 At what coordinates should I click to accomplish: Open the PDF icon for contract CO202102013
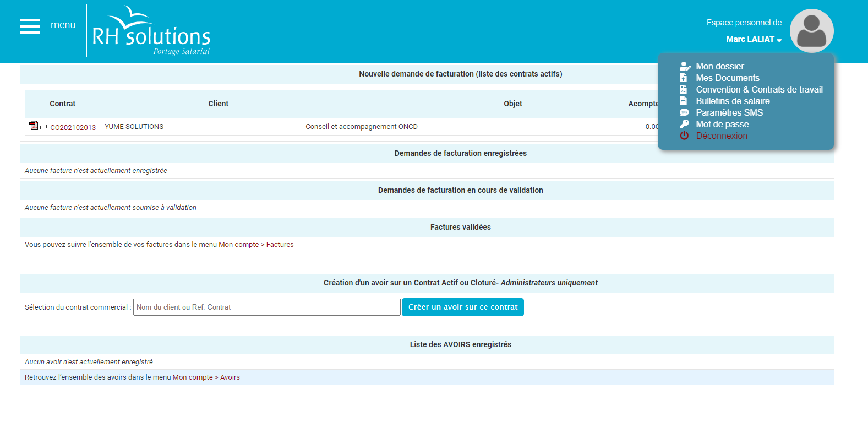(38, 126)
